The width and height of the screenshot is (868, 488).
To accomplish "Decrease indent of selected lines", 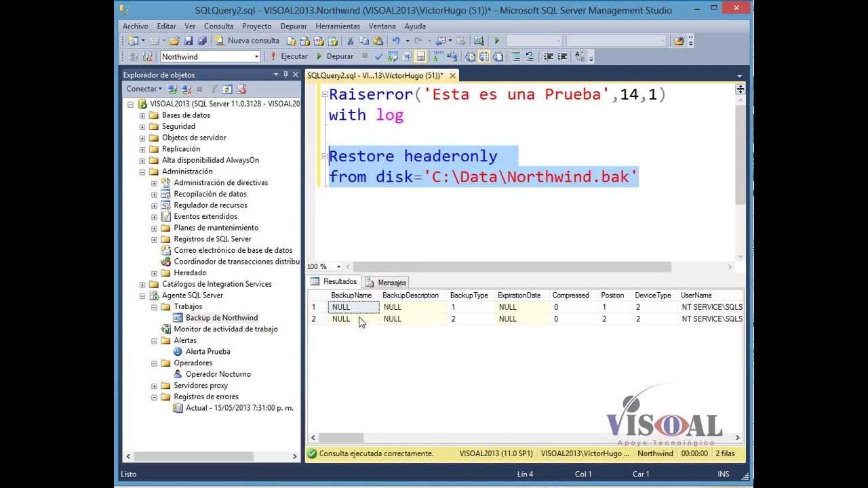I will [548, 56].
